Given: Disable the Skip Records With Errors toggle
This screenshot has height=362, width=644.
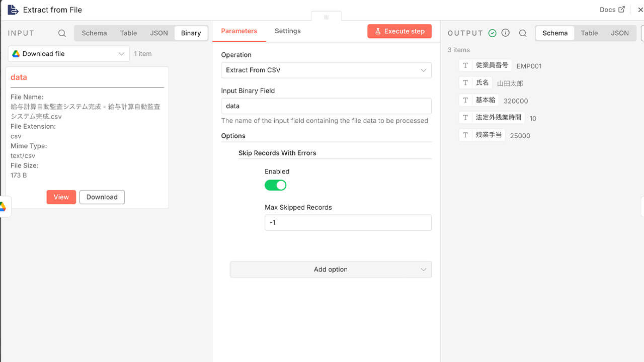Looking at the screenshot, I should pos(275,186).
